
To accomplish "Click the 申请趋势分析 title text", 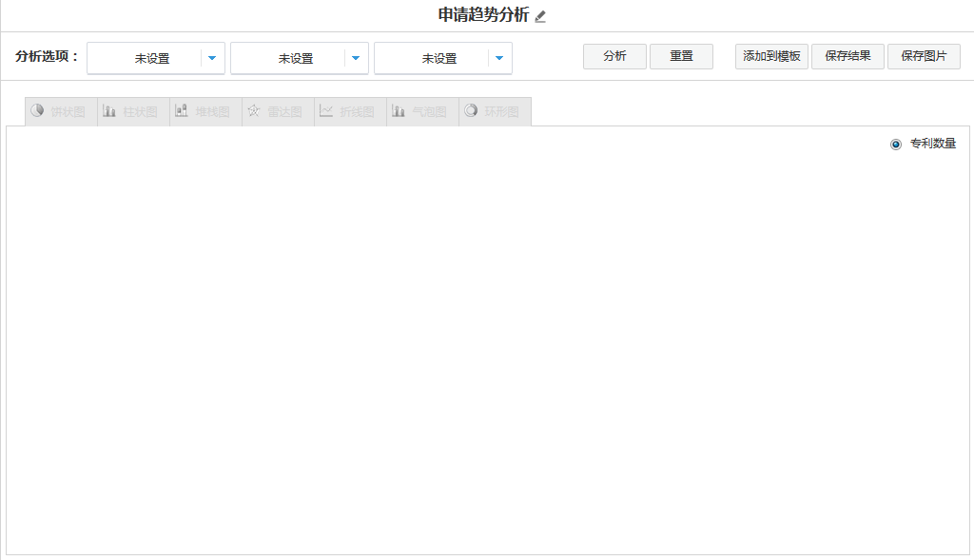I will tap(482, 15).
